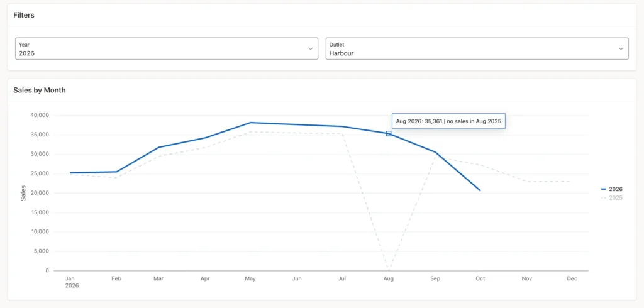Click the Jul axis label

(x=341, y=278)
